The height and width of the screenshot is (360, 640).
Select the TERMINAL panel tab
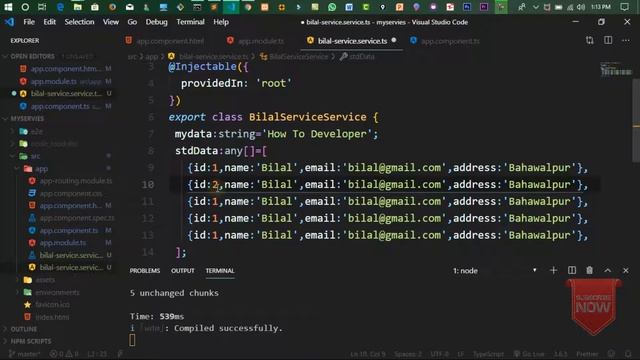[220, 271]
